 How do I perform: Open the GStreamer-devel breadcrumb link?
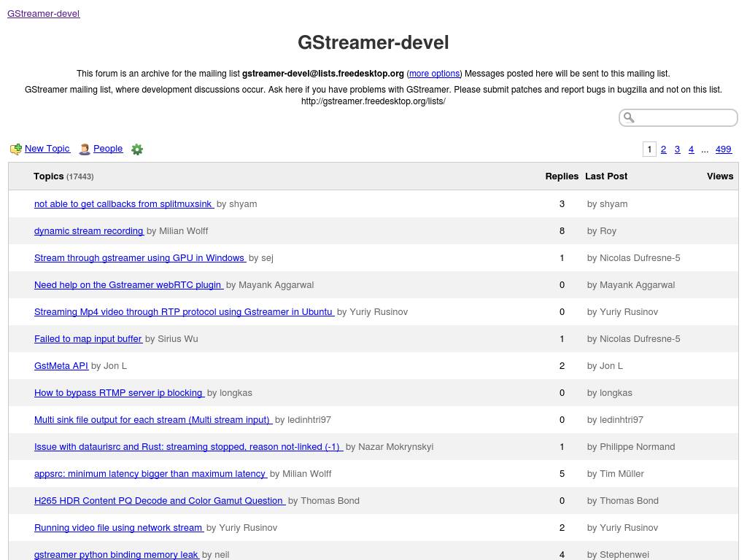pyautogui.click(x=43, y=13)
